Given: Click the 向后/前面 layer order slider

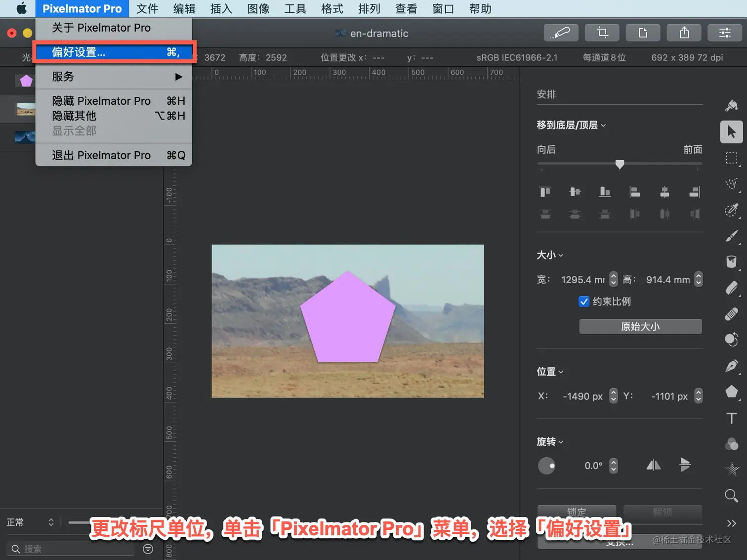Looking at the screenshot, I should tap(620, 164).
